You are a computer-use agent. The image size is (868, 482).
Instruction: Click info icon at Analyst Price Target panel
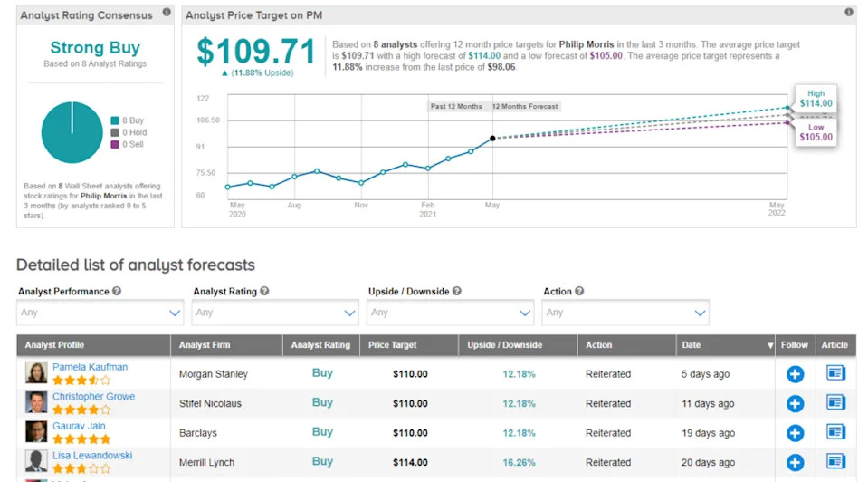(848, 13)
